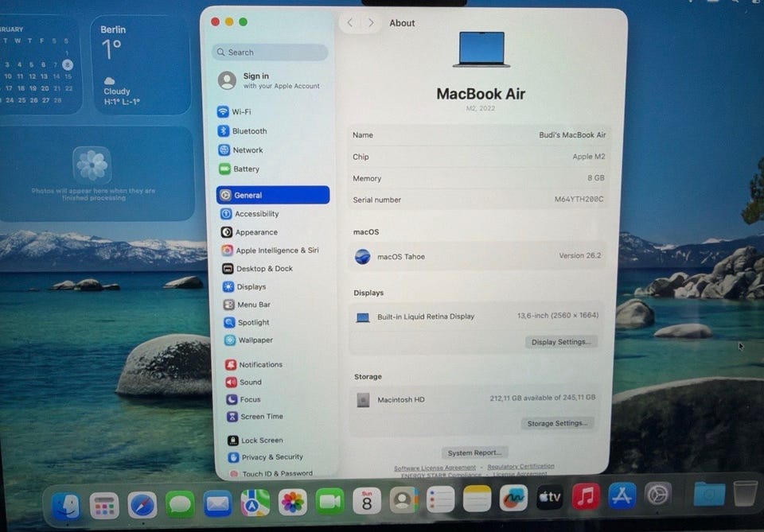The image size is (764, 532).
Task: Click the serial number M64YTH200C
Action: coord(579,199)
